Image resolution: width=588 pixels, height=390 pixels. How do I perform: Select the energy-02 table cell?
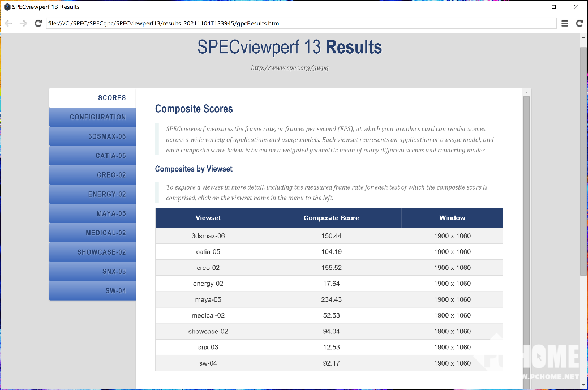coord(208,284)
